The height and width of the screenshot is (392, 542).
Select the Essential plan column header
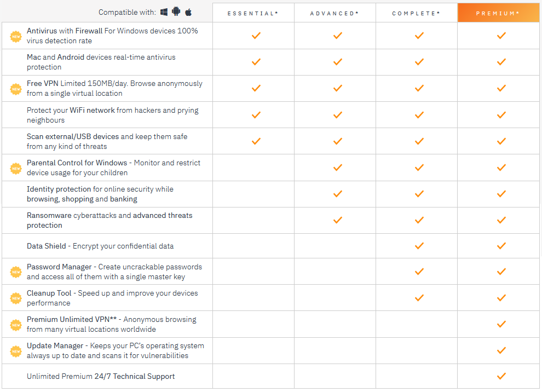(x=253, y=13)
